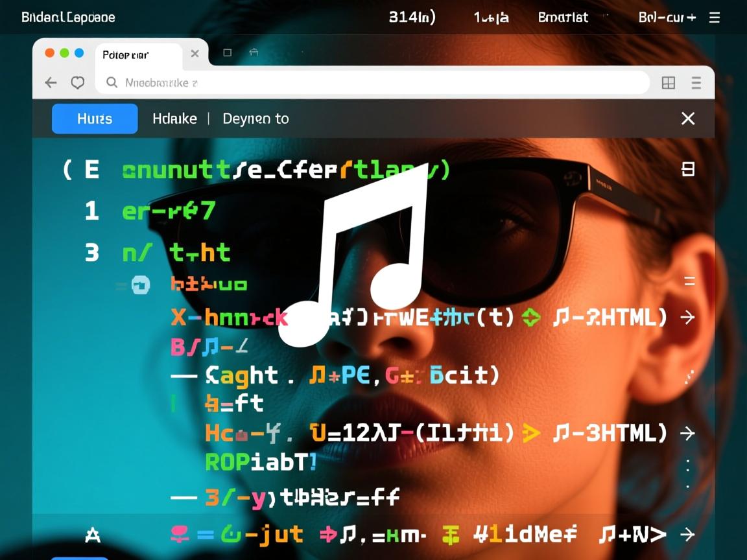Click the blue Hurs button
The height and width of the screenshot is (560, 747).
point(95,119)
